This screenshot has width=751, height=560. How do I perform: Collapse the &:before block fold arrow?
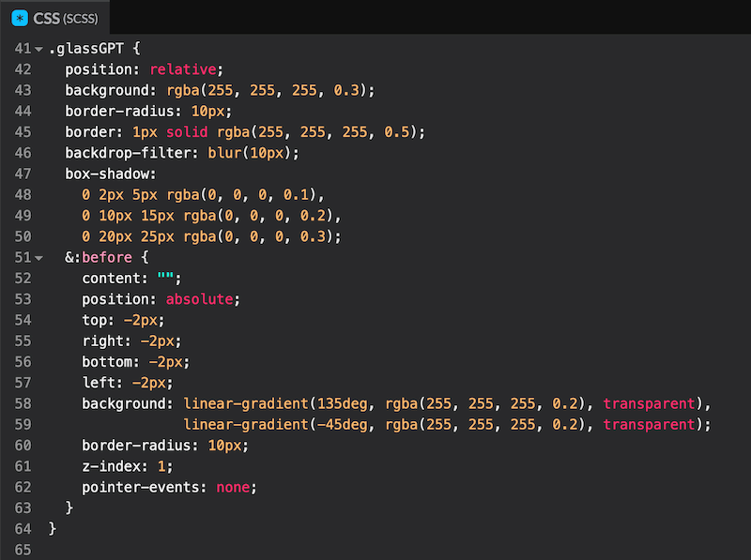click(x=38, y=257)
